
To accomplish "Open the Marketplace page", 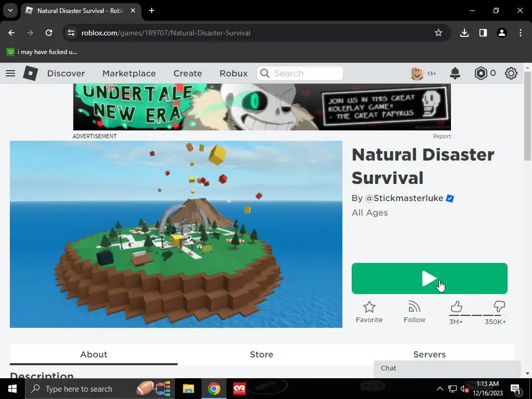I will coord(129,73).
